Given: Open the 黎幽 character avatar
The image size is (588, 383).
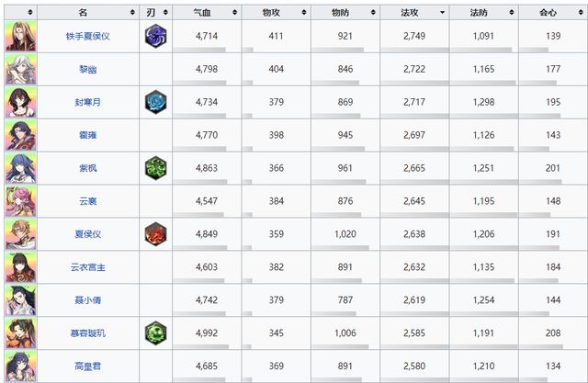Looking at the screenshot, I should (20, 69).
